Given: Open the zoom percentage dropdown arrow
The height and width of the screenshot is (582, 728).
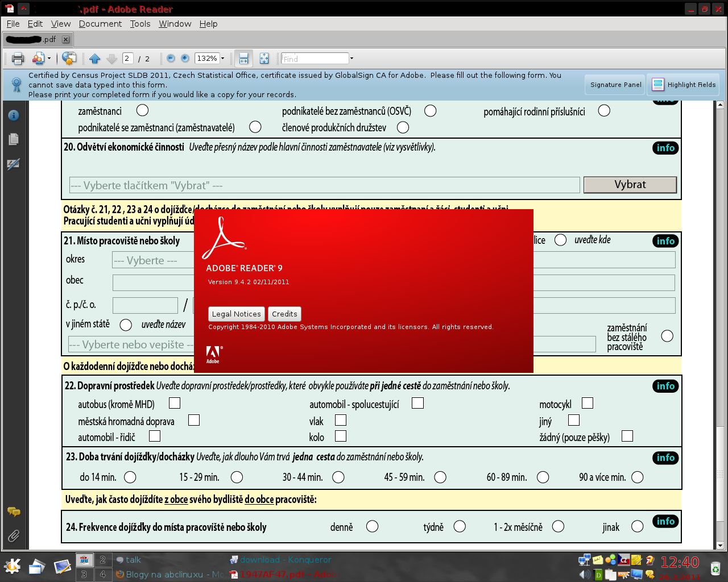Looking at the screenshot, I should (x=222, y=59).
